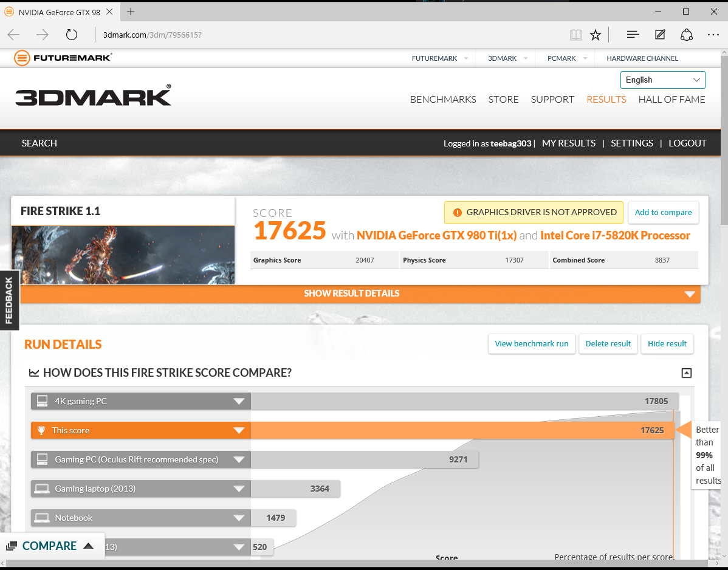Viewport: 728px width, 570px height.
Task: Click the 9271 gaming PC score bar
Action: (x=365, y=459)
